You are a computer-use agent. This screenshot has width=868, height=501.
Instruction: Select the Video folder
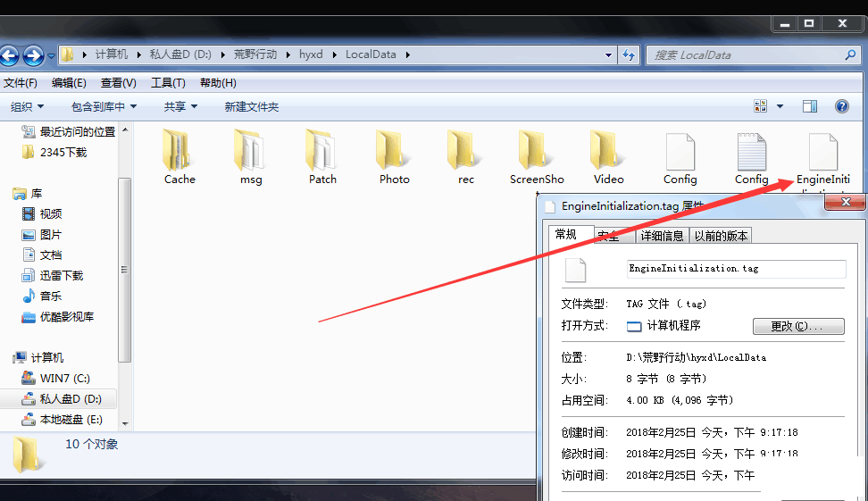(608, 157)
